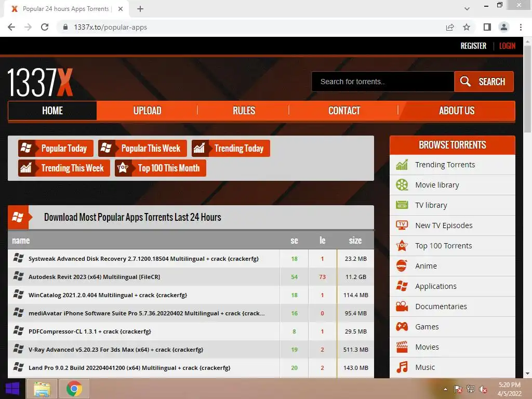Click the Windows flag icon beside Applications

pos(402,286)
